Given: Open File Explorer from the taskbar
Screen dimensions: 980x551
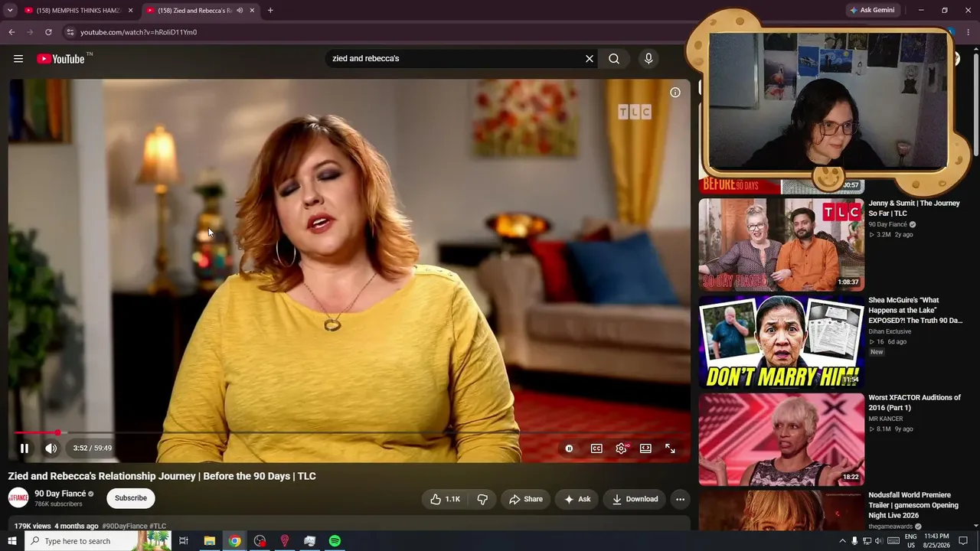Looking at the screenshot, I should click(x=209, y=541).
